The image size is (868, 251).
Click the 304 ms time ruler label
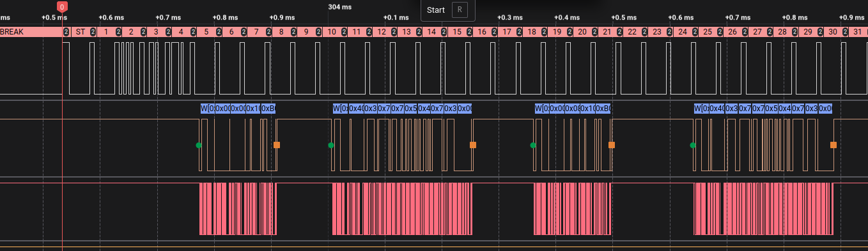[x=339, y=7]
